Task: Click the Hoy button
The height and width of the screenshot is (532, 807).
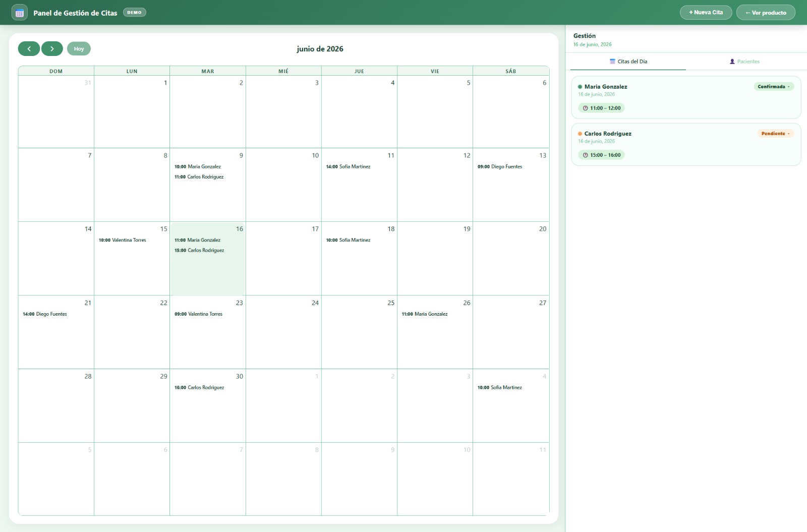Action: point(79,49)
